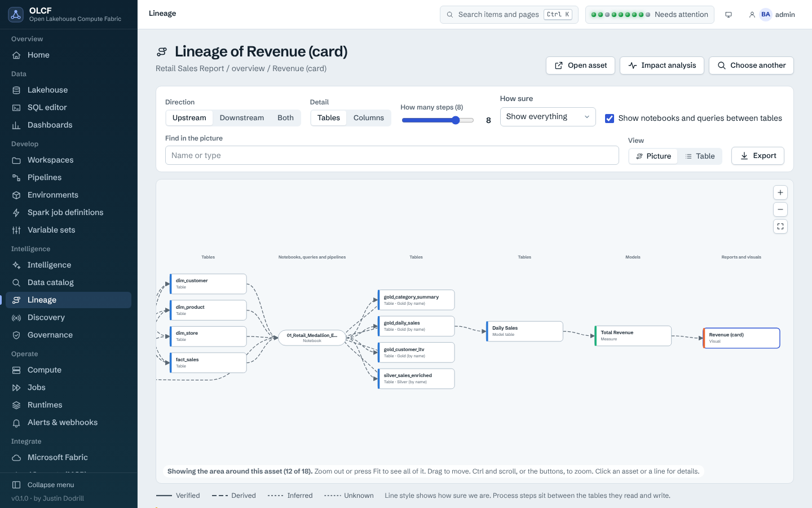Click Retail Sales Report breadcrumb

(190, 68)
